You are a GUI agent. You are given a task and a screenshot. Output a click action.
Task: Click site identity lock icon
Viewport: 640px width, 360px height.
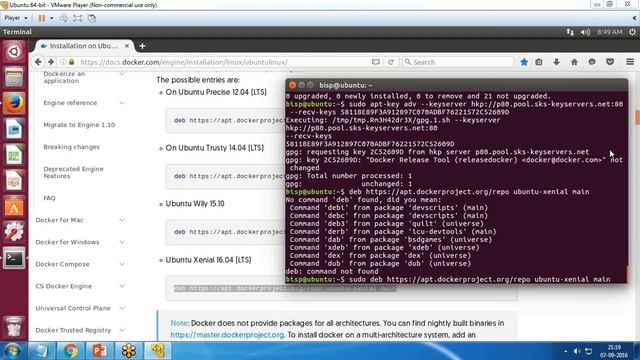click(72, 62)
